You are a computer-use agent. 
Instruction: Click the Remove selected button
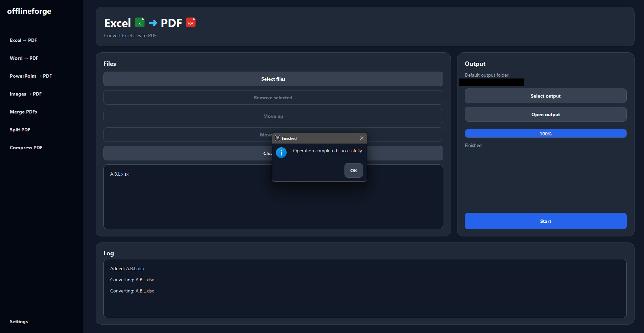pos(273,98)
